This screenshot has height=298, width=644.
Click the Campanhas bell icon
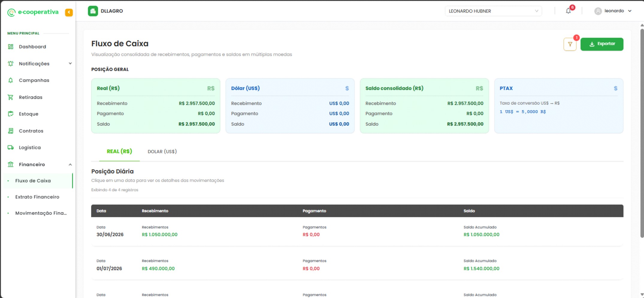11,80
